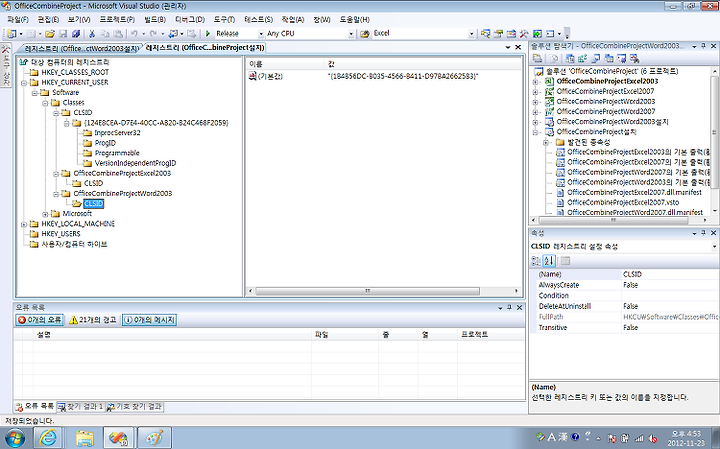The height and width of the screenshot is (449, 720).
Task: Open the Registry Editor icon in Solution Explorer
Action: point(583,58)
